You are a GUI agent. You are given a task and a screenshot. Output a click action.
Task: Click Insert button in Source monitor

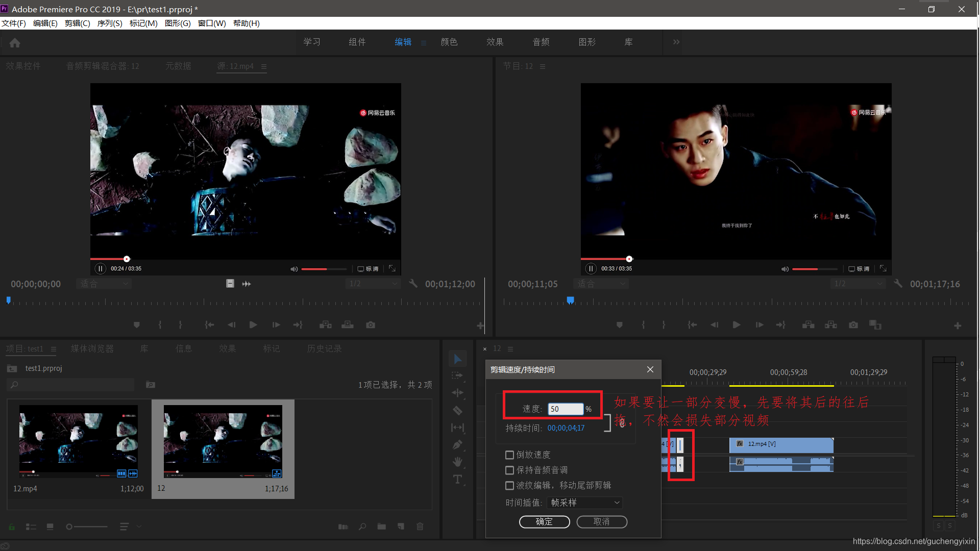coord(325,325)
